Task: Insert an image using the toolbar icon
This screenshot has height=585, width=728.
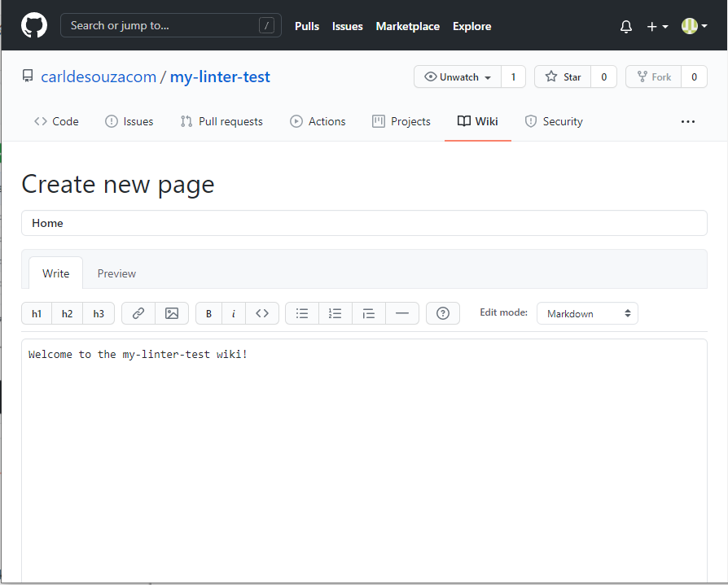Action: 173,313
